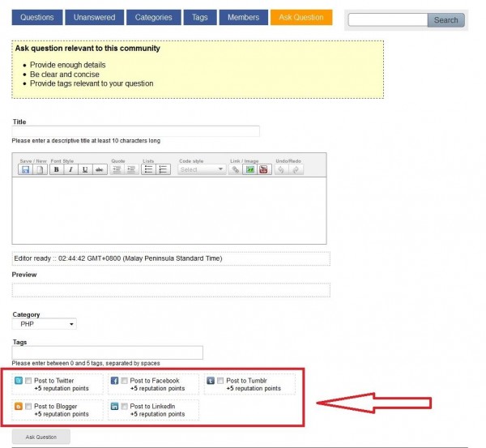Toggle italic font style

[70, 169]
